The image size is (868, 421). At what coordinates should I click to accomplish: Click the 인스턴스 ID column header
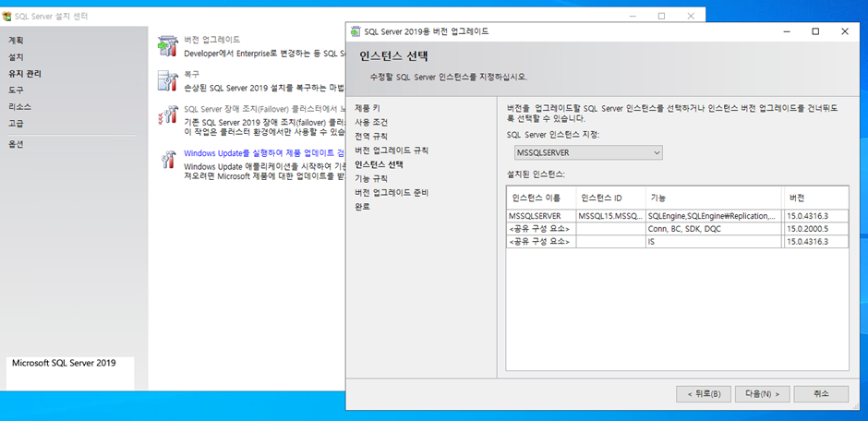point(611,198)
